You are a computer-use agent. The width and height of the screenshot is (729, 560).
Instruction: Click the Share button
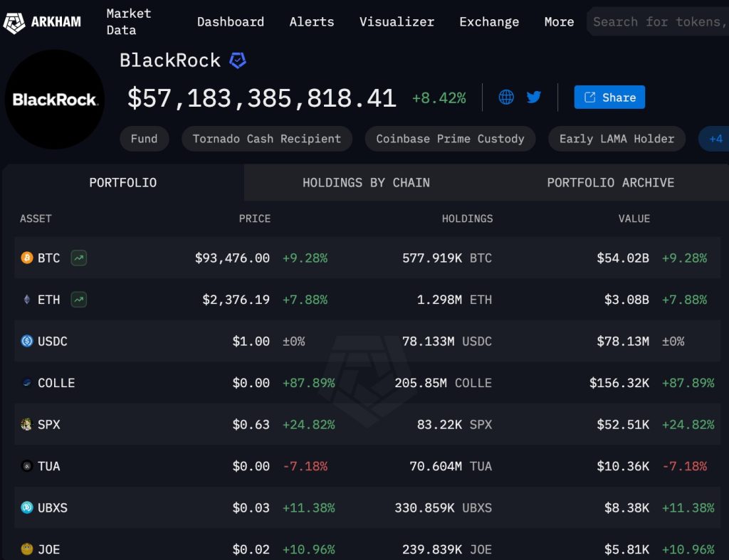point(609,97)
